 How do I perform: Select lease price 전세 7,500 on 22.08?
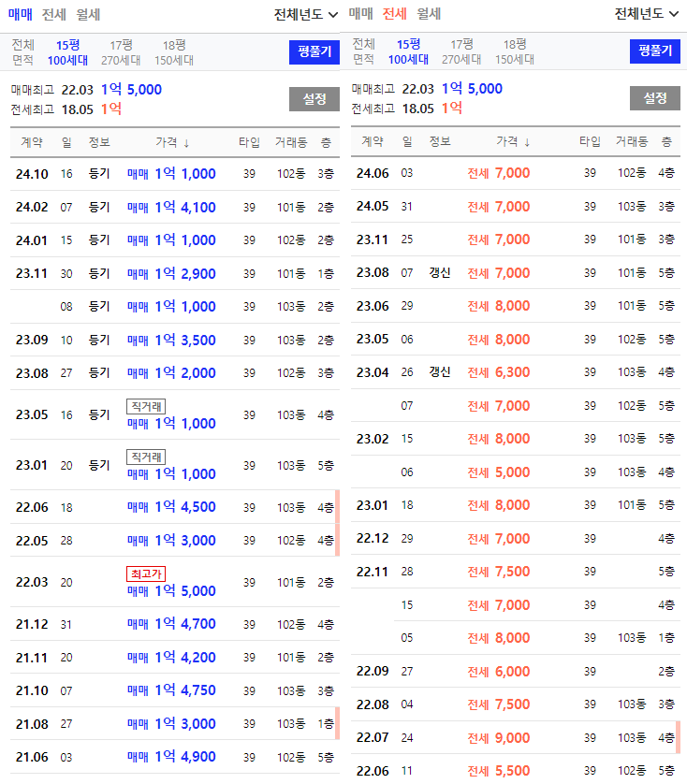point(498,704)
